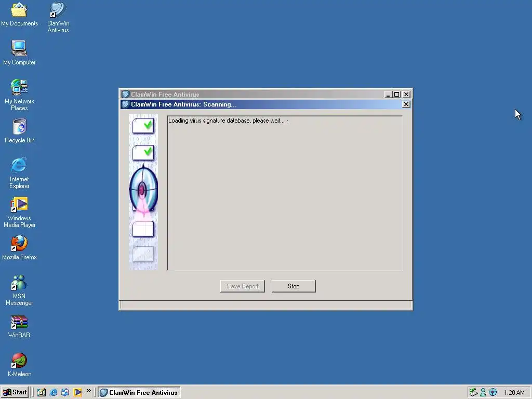The width and height of the screenshot is (532, 399).
Task: Click the Save Report button
Action: click(x=243, y=286)
